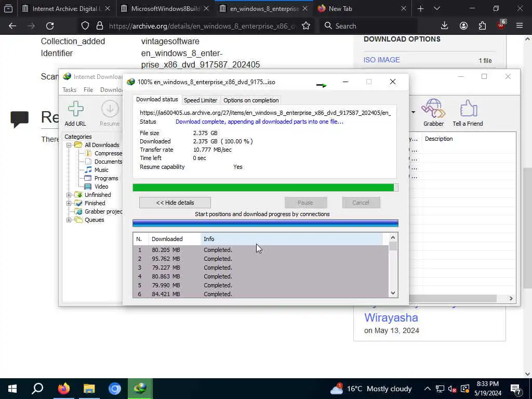The height and width of the screenshot is (399, 532).
Task: Click the Firefox reload page icon
Action: [x=50, y=26]
